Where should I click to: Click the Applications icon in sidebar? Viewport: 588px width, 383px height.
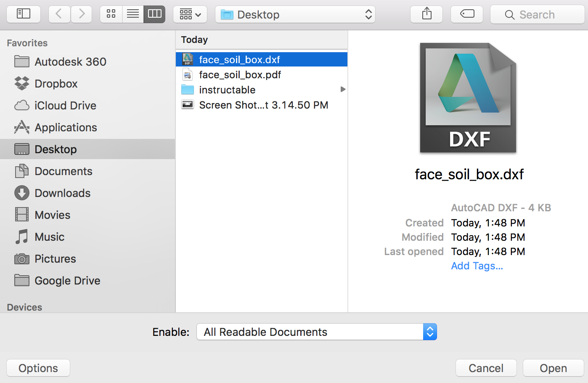point(22,127)
